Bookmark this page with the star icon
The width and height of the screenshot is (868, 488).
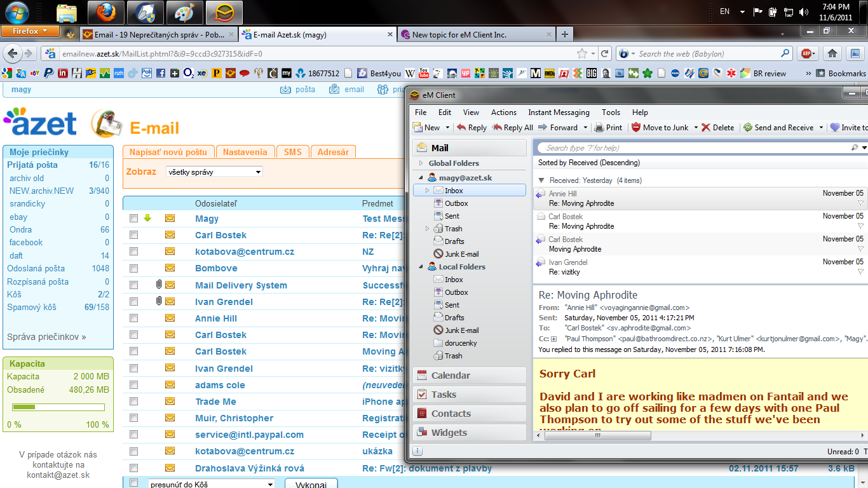point(581,53)
